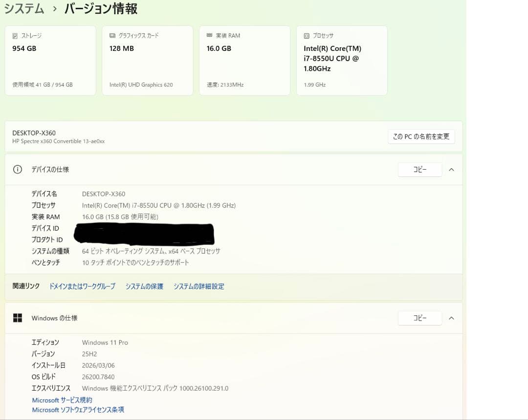Click the グラフィックス カード icon
Image resolution: width=528 pixels, height=420 pixels.
(x=113, y=35)
